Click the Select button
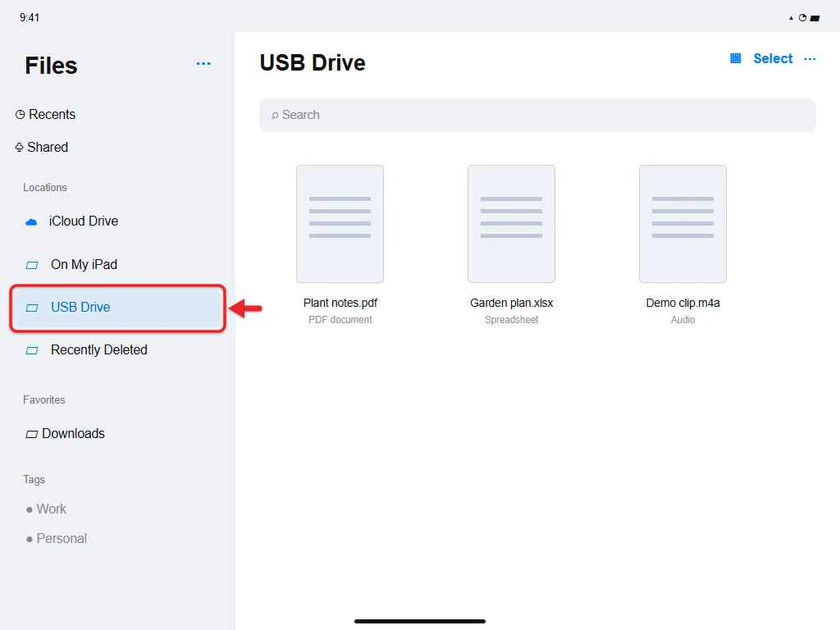This screenshot has width=840, height=630. 773,58
